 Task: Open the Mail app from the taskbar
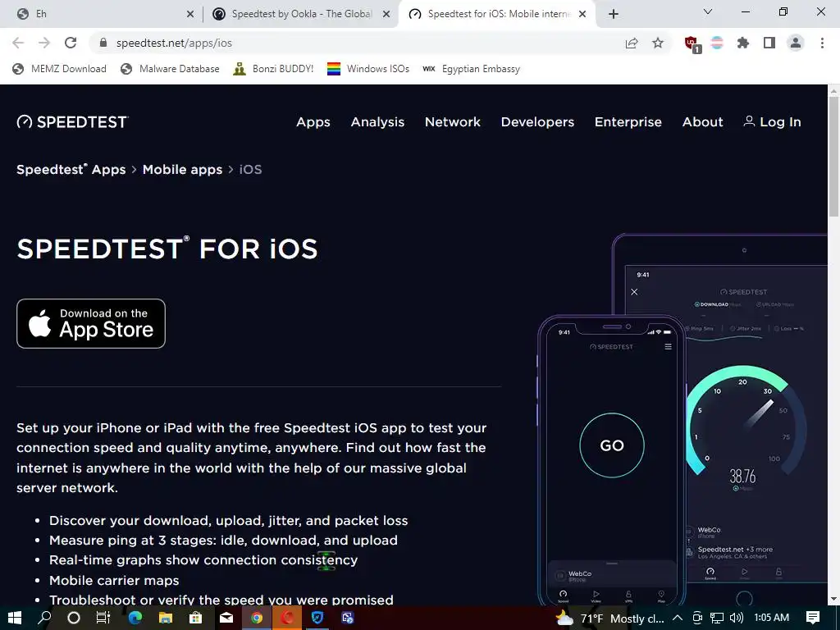tap(226, 618)
